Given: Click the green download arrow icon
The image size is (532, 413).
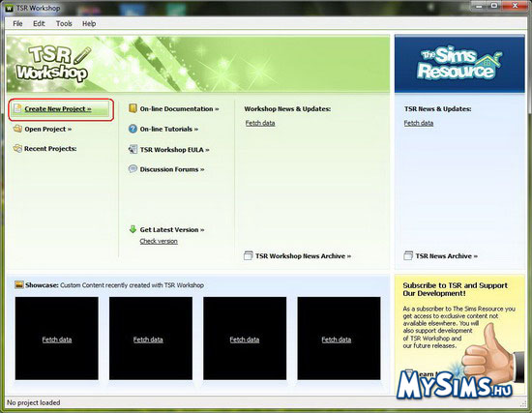Looking at the screenshot, I should tap(133, 229).
